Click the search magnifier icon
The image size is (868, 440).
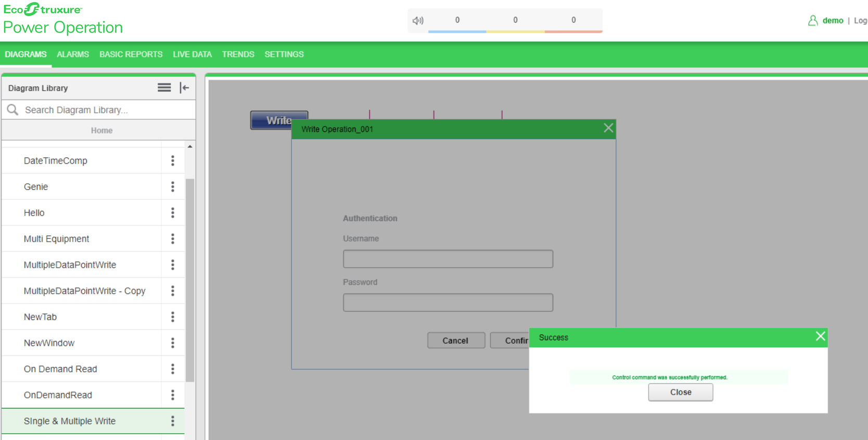(13, 110)
